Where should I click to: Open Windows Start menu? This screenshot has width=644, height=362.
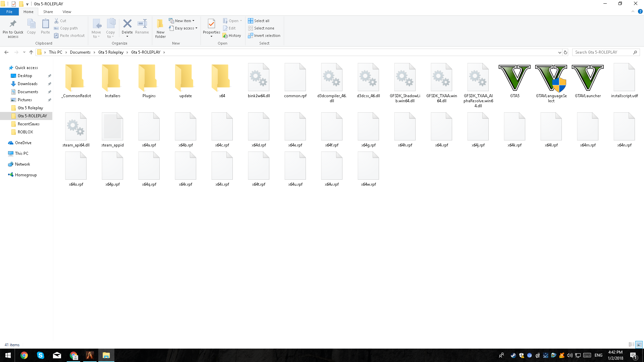point(8,355)
